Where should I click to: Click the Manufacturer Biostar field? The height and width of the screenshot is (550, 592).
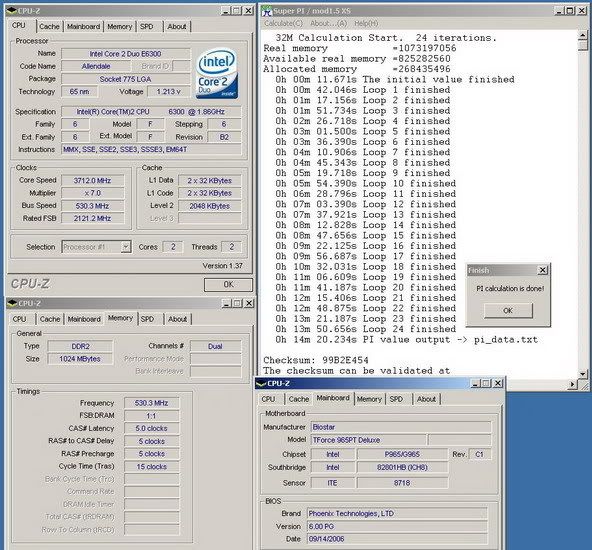[x=401, y=427]
